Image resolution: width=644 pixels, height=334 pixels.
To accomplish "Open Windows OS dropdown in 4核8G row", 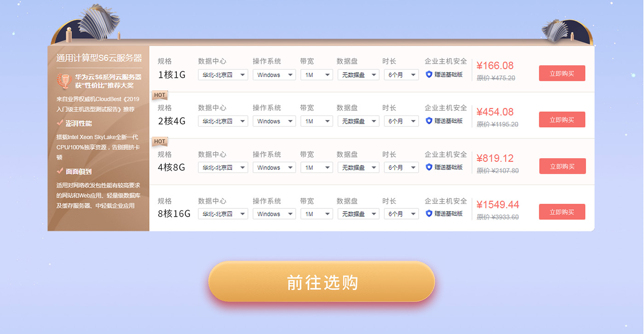I will point(274,167).
